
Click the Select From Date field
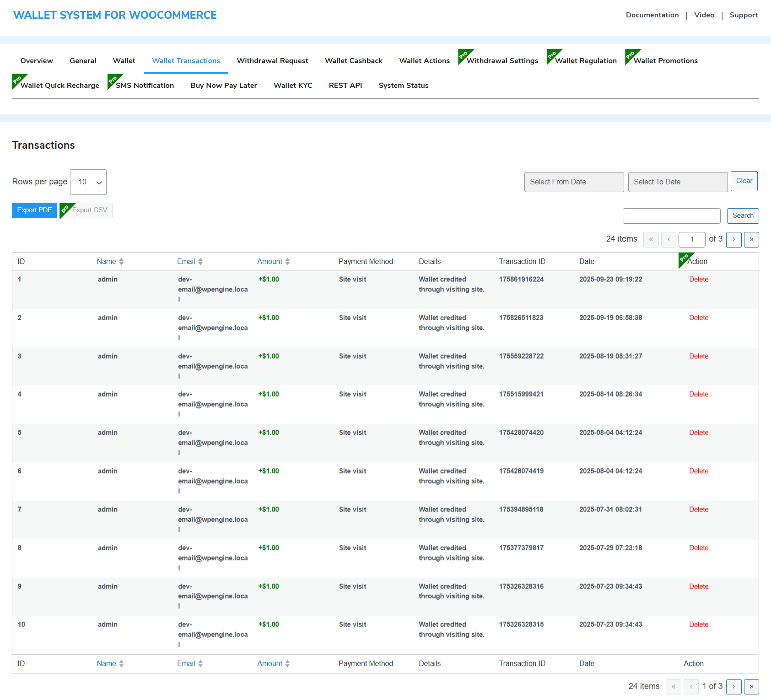[x=574, y=182]
